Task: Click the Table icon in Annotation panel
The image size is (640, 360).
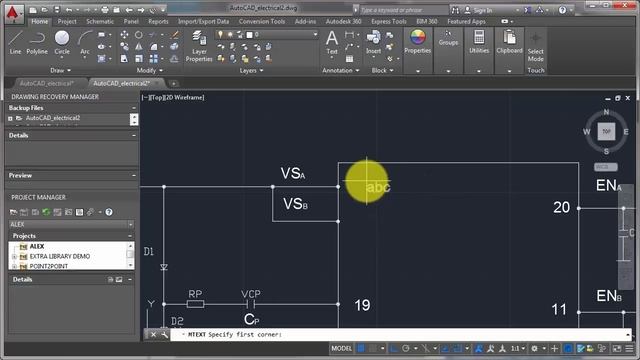Action: pyautogui.click(x=349, y=59)
